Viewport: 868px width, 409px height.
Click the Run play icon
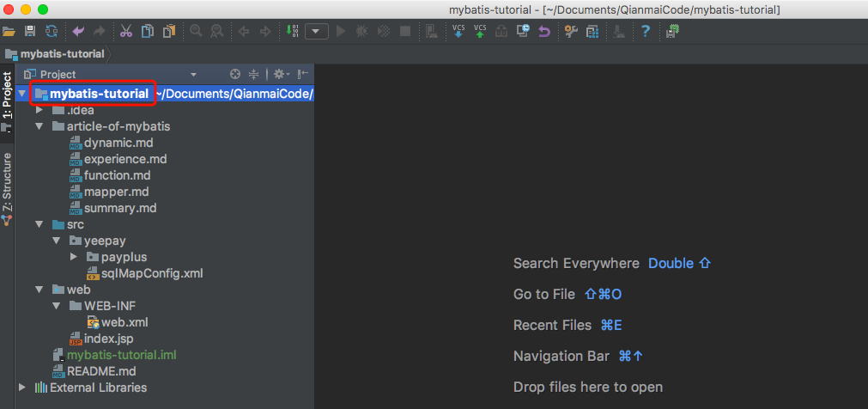coord(341,32)
